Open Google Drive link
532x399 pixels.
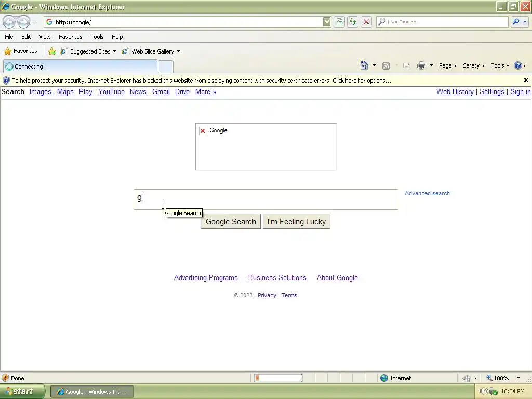pos(182,92)
